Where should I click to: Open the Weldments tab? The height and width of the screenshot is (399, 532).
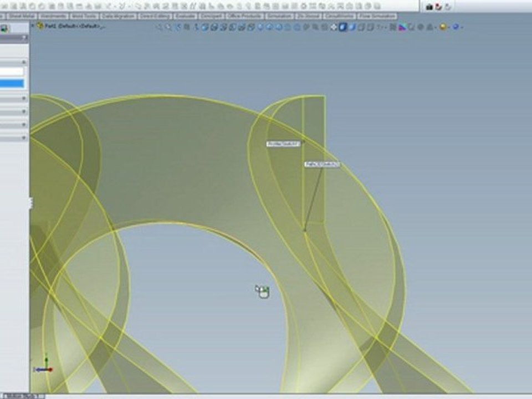pyautogui.click(x=53, y=16)
